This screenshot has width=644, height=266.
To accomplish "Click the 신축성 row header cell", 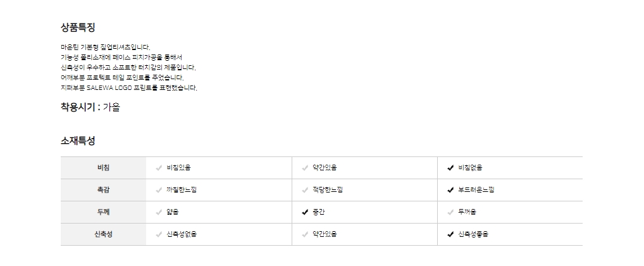I will (x=103, y=234).
